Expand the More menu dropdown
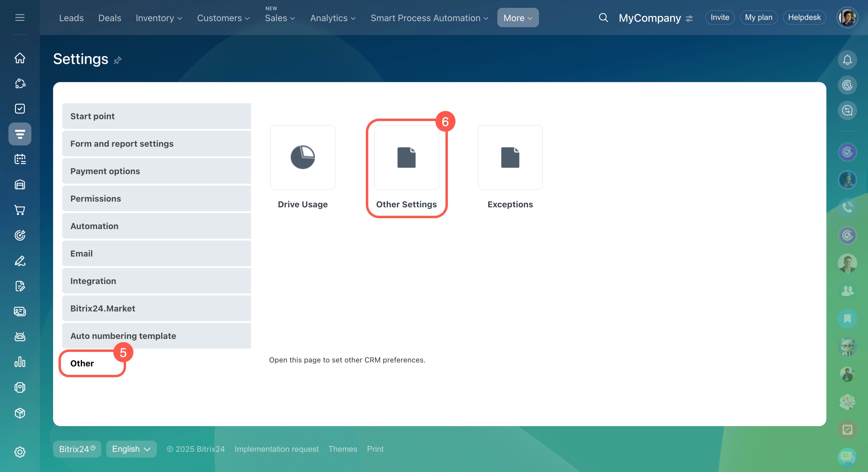 (518, 18)
